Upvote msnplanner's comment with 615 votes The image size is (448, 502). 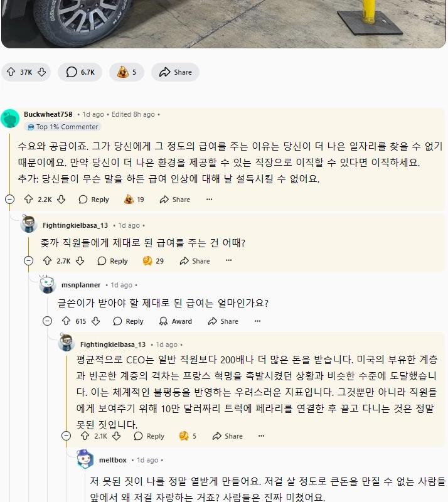click(x=66, y=321)
